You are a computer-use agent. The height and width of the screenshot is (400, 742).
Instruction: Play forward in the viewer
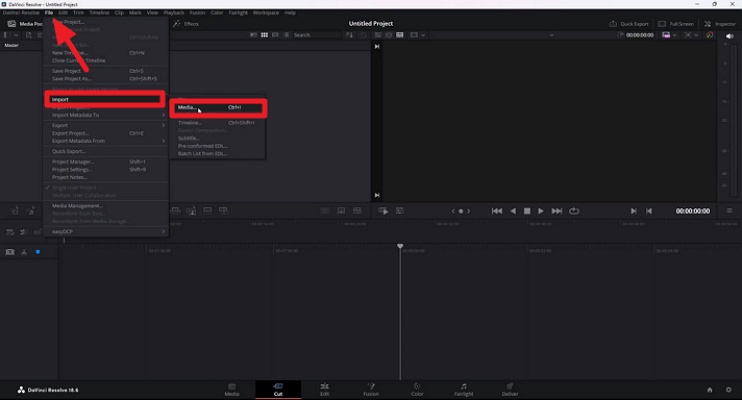541,211
